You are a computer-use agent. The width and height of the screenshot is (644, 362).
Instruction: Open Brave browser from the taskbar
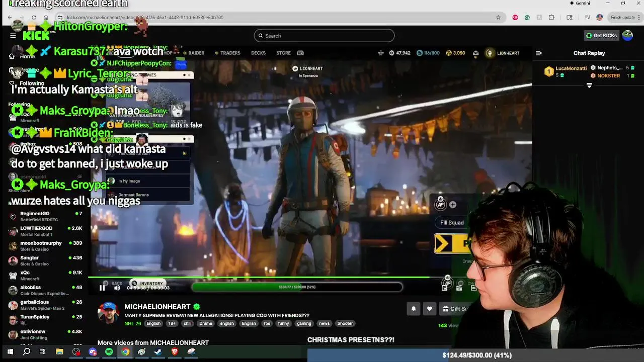[175, 352]
